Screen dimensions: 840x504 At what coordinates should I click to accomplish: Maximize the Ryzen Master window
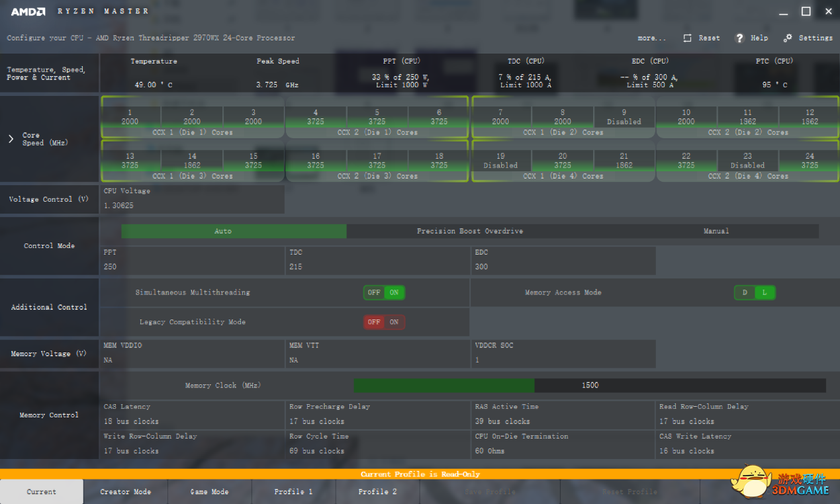pos(806,11)
